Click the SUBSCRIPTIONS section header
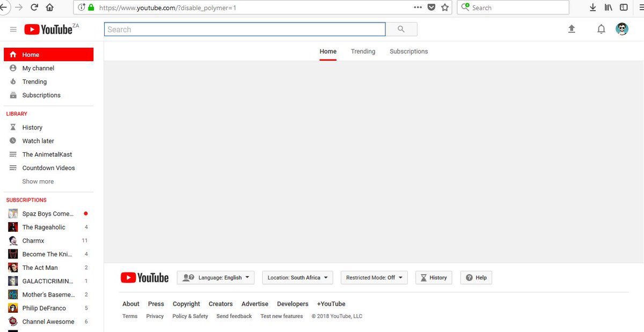 (26, 200)
